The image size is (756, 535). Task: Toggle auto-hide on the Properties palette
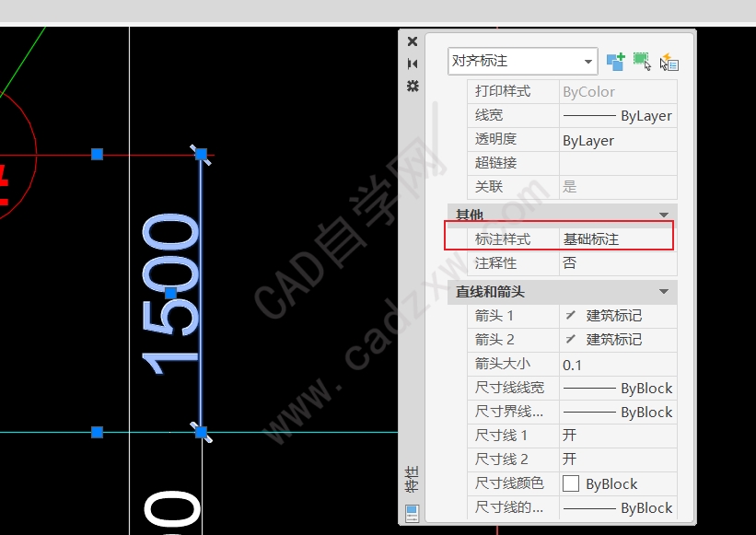click(413, 64)
